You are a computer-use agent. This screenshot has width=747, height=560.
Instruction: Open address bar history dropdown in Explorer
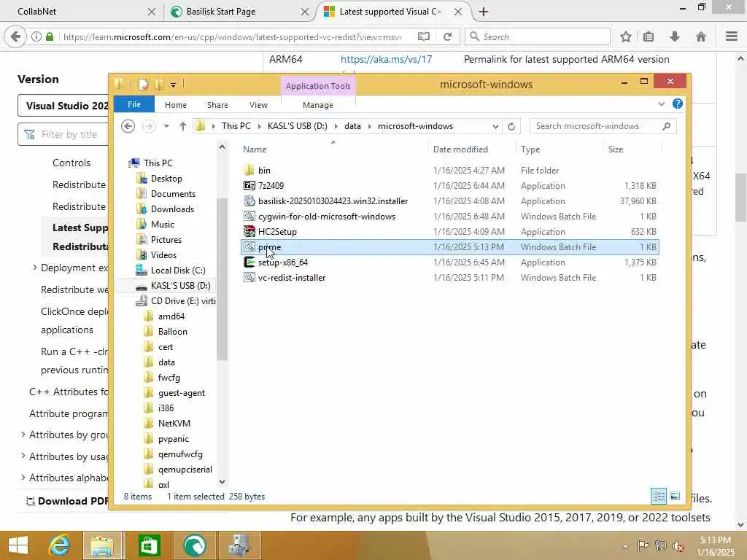coord(495,126)
